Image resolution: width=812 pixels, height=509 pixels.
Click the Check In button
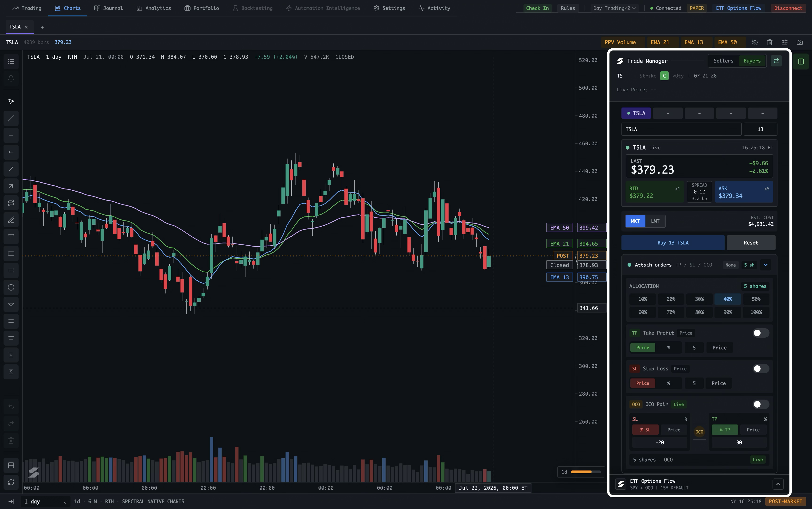click(x=537, y=8)
